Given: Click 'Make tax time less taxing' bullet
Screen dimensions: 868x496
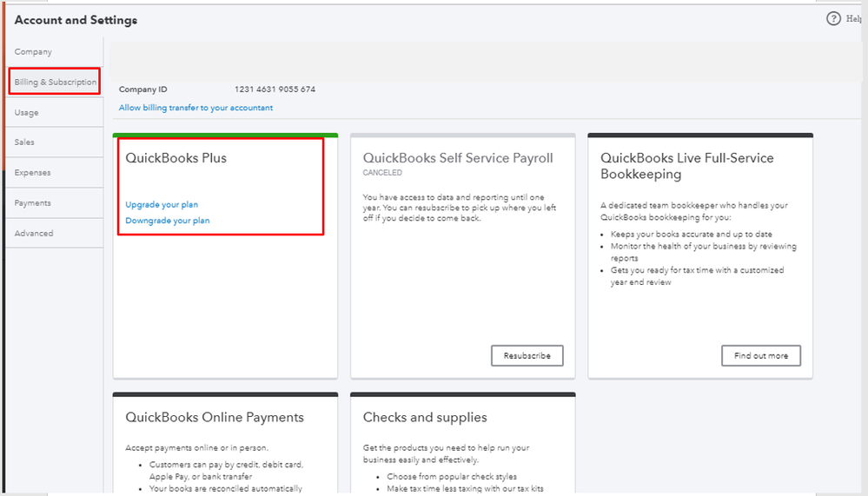Looking at the screenshot, I should click(x=465, y=489).
